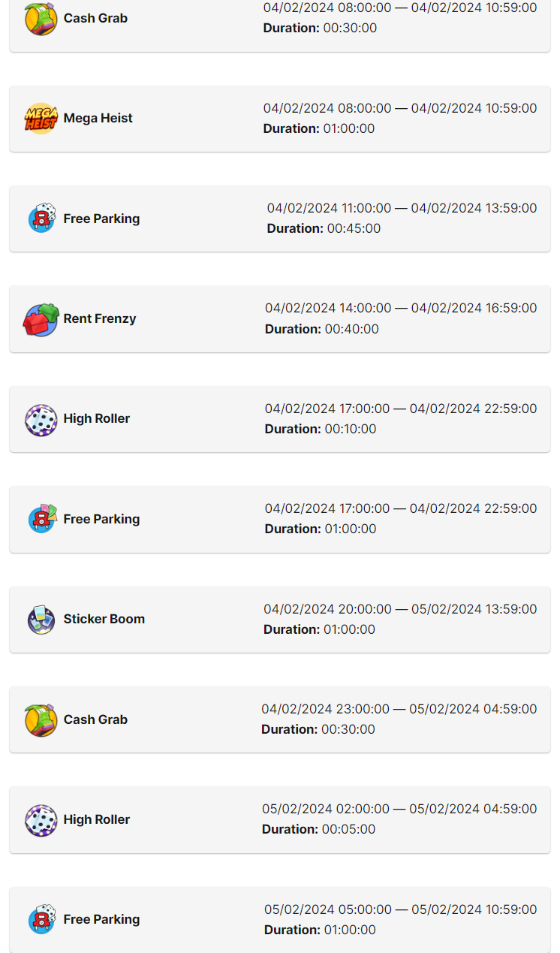
Task: Select the Cash Grab title with 23:00 start
Action: click(95, 720)
